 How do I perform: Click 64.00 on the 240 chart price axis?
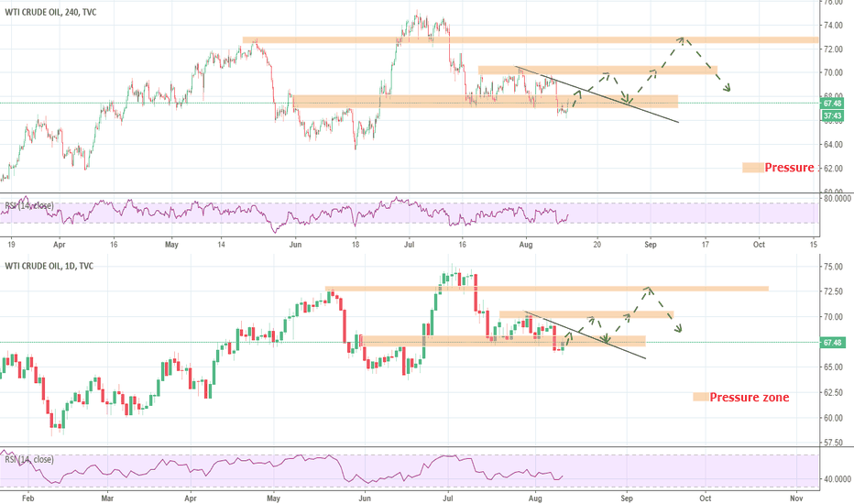(x=834, y=145)
